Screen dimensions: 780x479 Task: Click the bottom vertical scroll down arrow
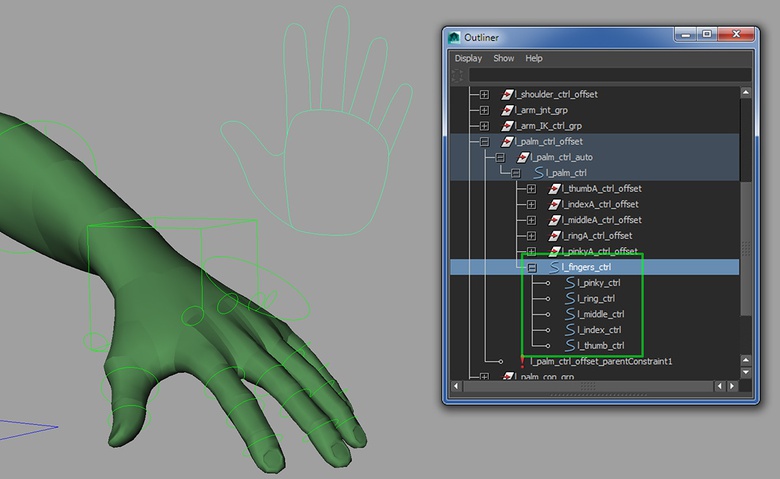746,373
